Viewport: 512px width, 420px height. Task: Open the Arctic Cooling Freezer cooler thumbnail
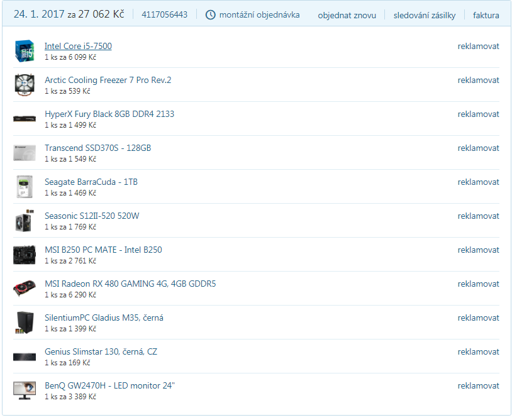25,85
